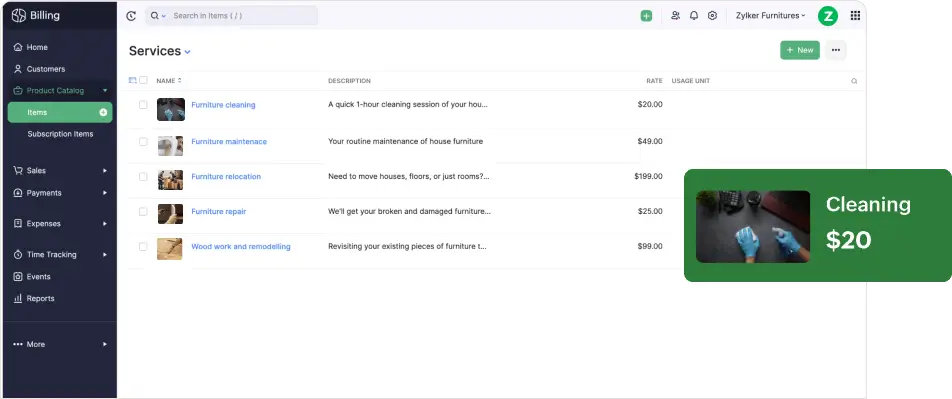The image size is (952, 399).
Task: Open Wood work and remodelling link
Action: click(x=241, y=247)
